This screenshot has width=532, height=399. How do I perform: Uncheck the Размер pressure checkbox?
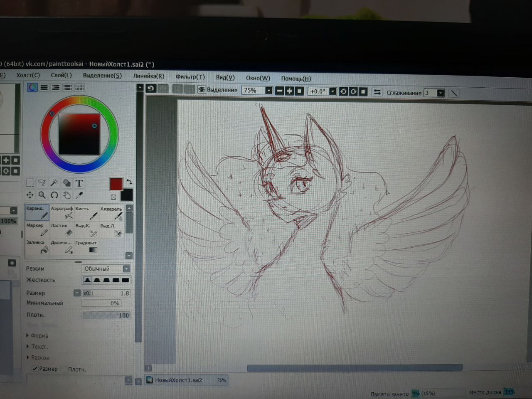coord(35,368)
